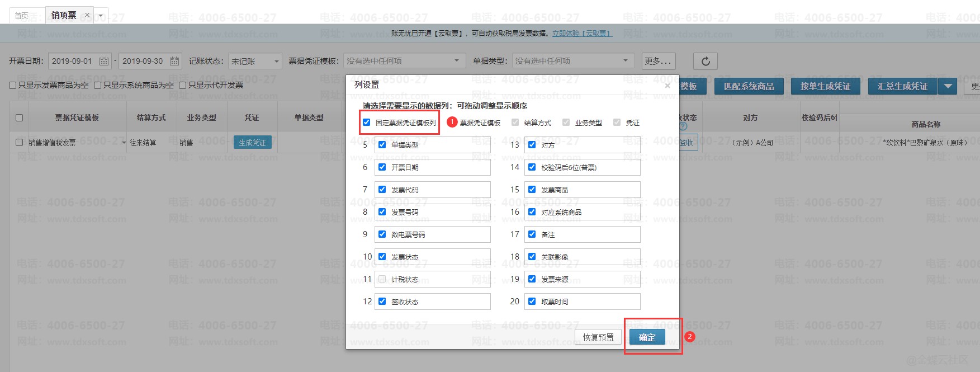Image resolution: width=980 pixels, height=372 pixels.
Task: Open the tab list dropdown arrow
Action: (x=101, y=16)
